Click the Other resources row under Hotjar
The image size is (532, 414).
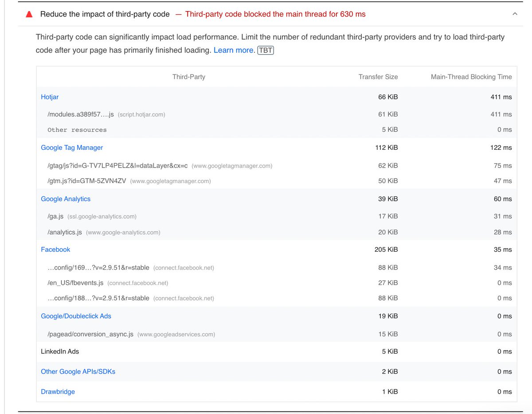click(77, 130)
